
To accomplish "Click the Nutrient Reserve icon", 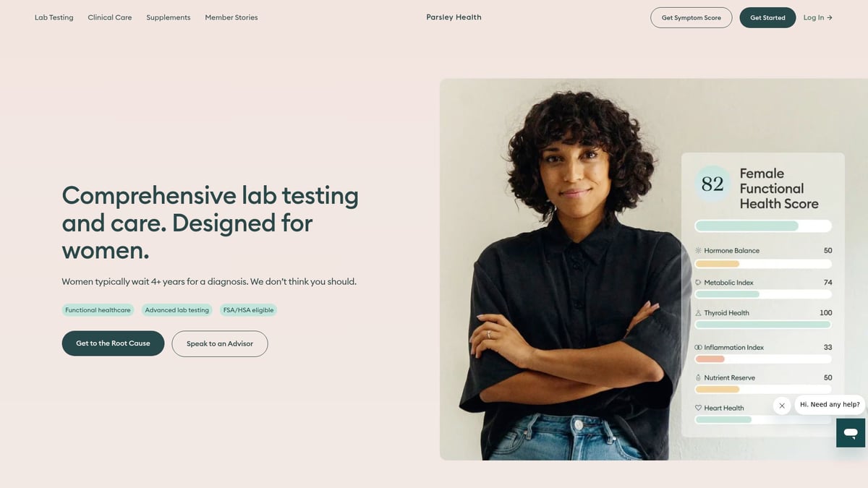I will click(x=698, y=378).
